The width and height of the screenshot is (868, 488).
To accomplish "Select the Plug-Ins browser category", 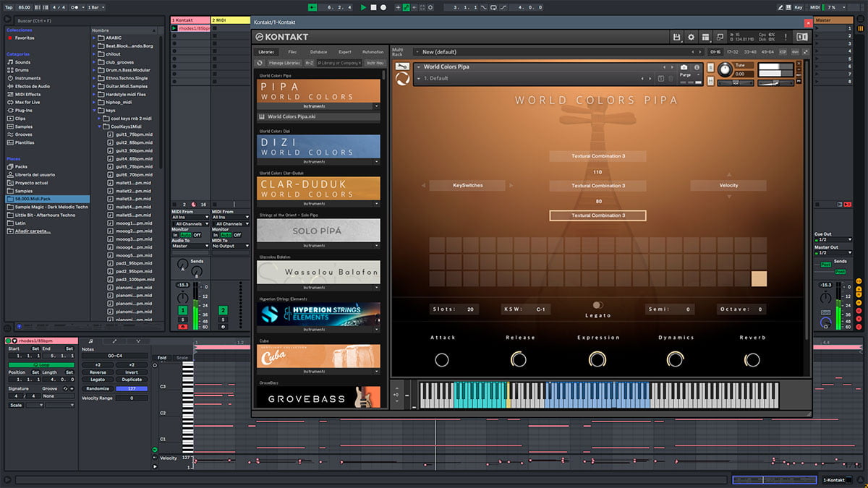I will pyautogui.click(x=23, y=110).
